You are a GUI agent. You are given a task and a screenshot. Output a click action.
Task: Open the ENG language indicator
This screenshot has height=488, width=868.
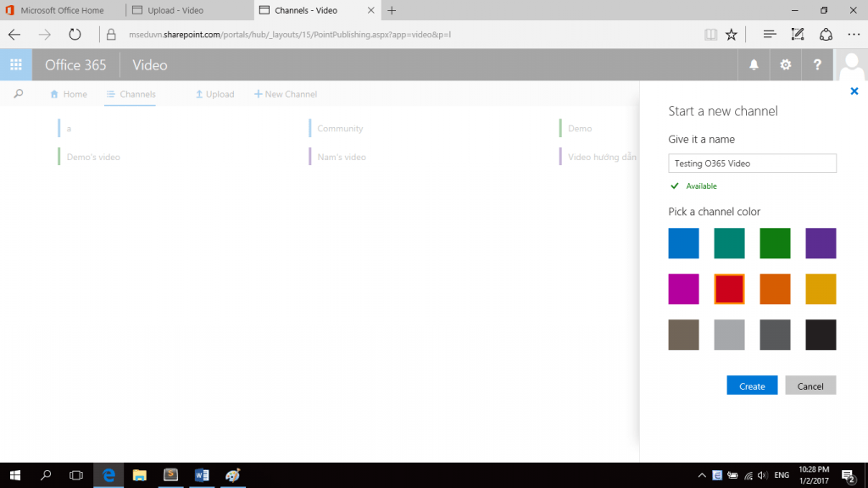pyautogui.click(x=782, y=475)
